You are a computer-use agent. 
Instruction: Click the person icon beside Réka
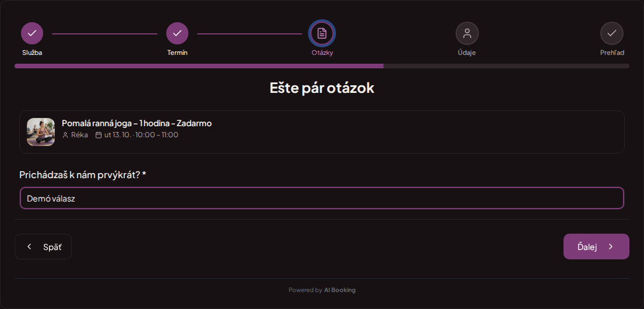[65, 135]
